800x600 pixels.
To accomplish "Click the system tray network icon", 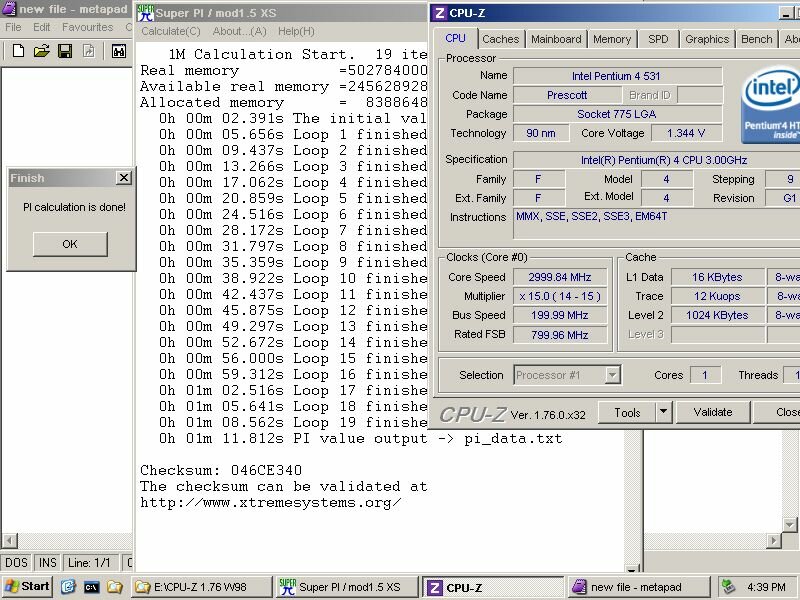I will point(727,587).
